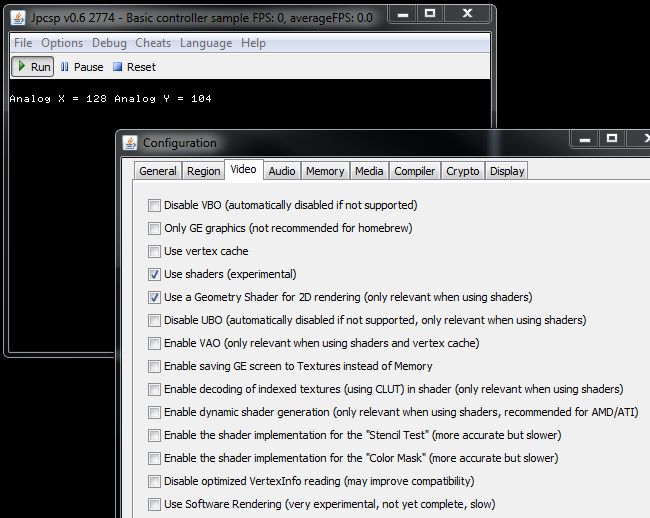Click the Jpcsp window title icon

tap(17, 16)
